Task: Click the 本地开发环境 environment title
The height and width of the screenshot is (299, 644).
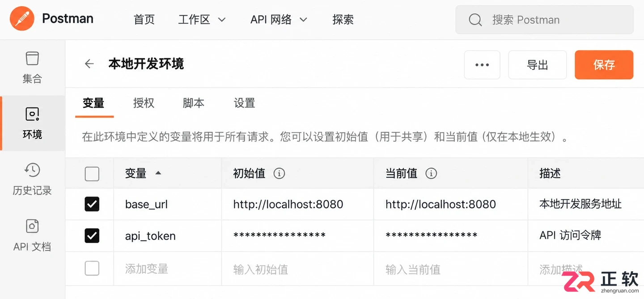Action: [146, 64]
